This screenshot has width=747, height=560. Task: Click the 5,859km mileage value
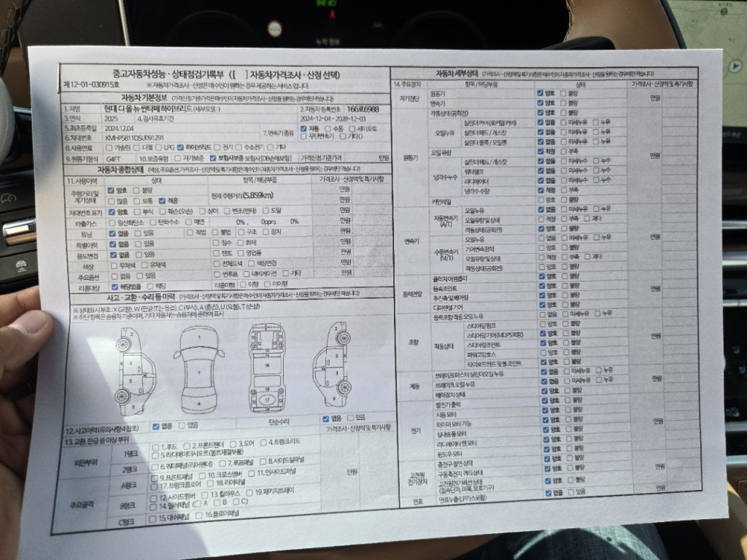(258, 195)
